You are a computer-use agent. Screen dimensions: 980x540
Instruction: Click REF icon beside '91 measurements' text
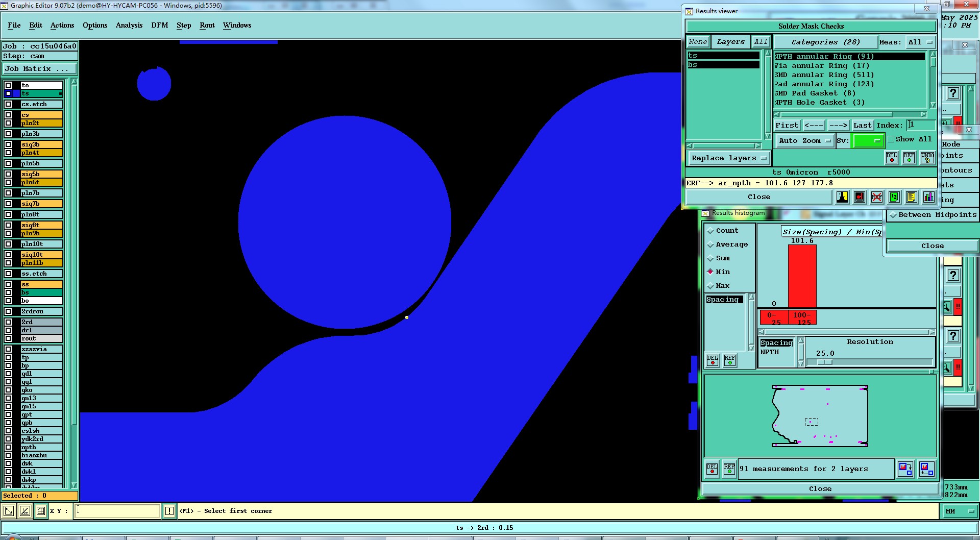click(729, 469)
